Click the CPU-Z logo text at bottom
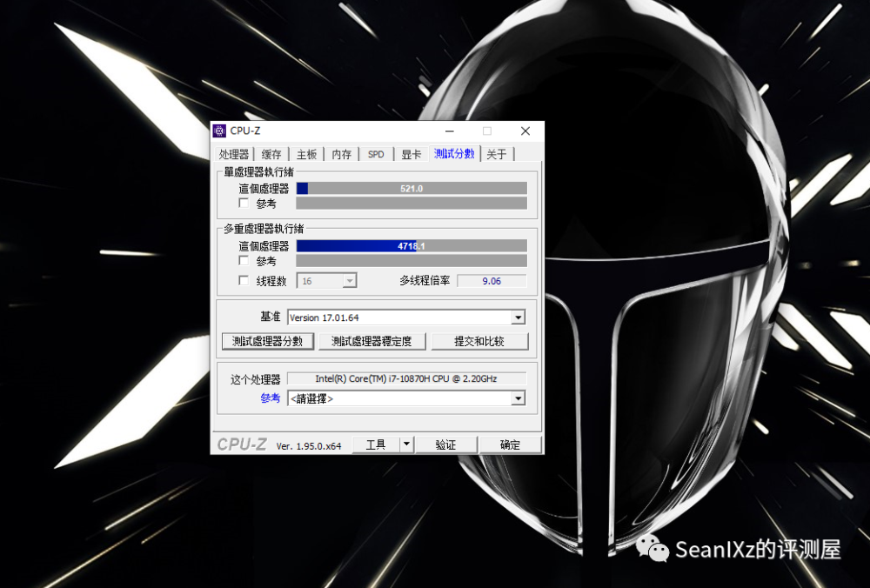 242,444
